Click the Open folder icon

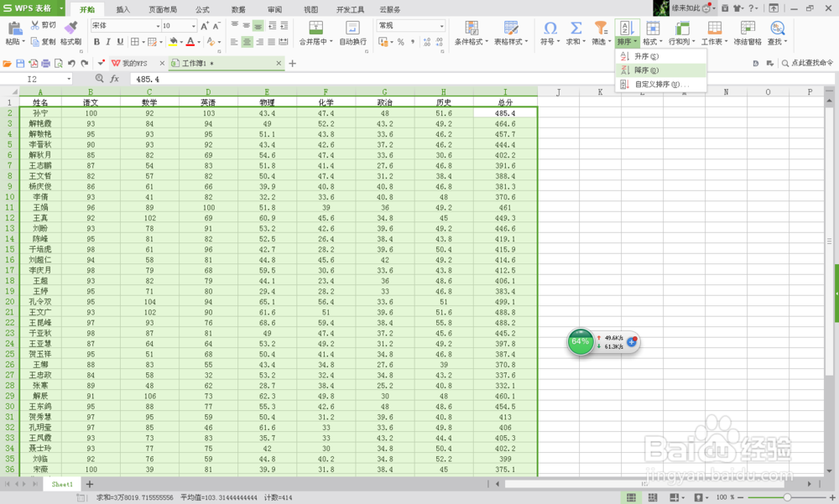(x=7, y=63)
